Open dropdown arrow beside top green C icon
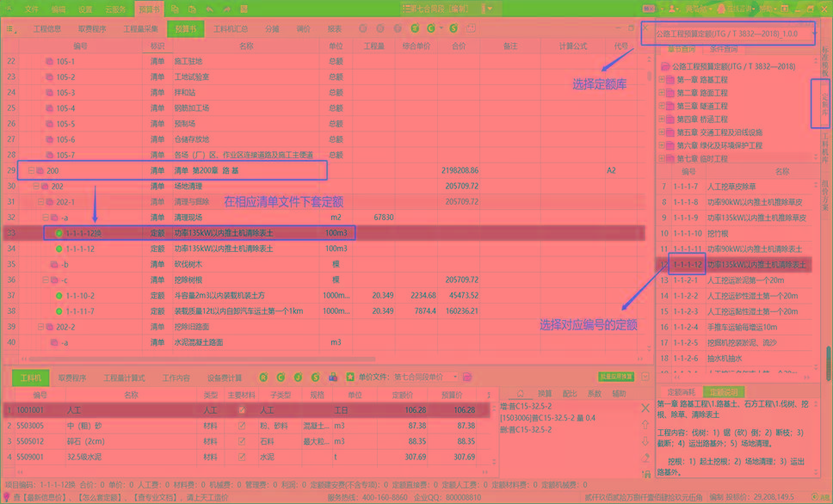The height and width of the screenshot is (504, 833). click(x=441, y=28)
